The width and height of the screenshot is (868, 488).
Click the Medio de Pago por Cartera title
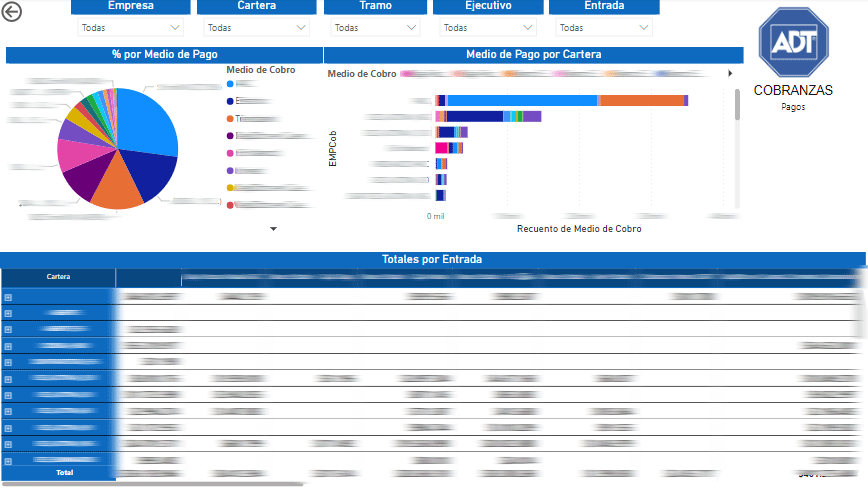click(534, 54)
